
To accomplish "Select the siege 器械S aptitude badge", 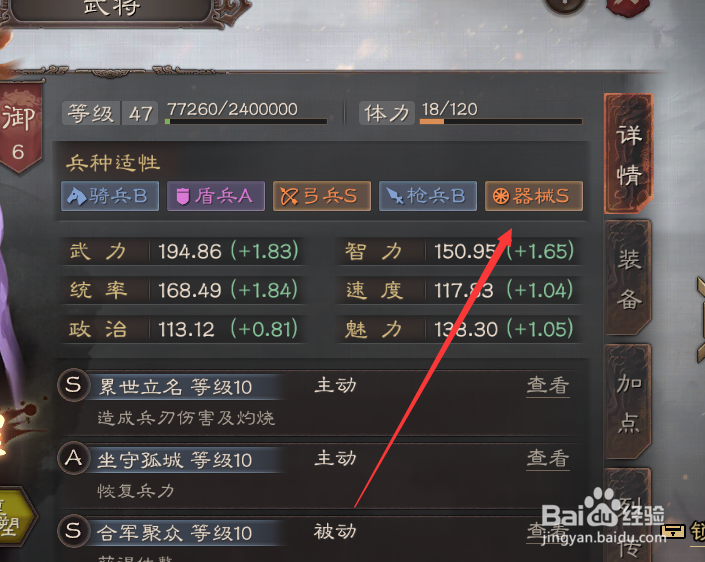I will click(534, 196).
